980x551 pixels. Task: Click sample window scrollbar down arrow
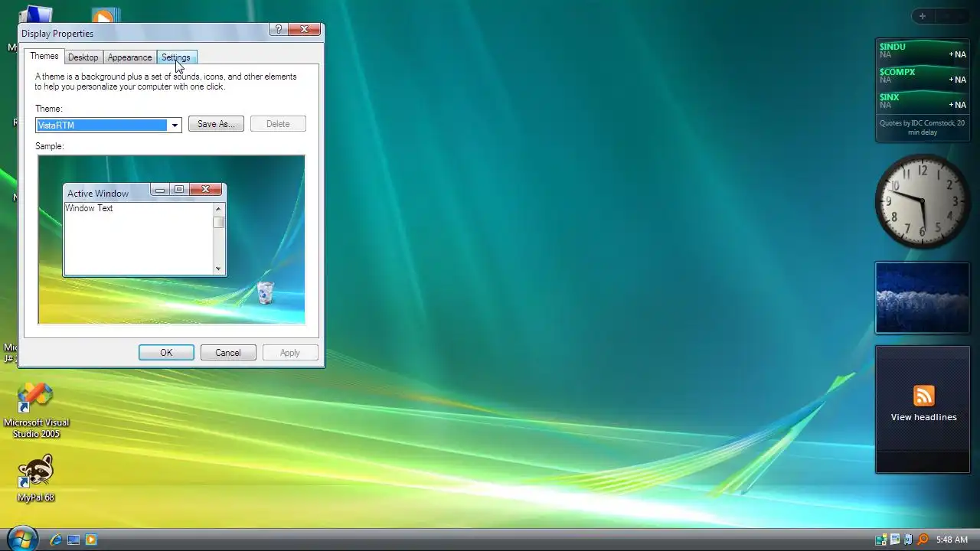click(218, 269)
